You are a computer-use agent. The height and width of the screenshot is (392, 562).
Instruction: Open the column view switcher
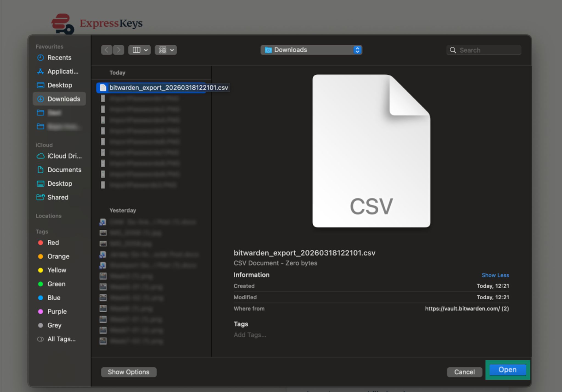click(139, 50)
